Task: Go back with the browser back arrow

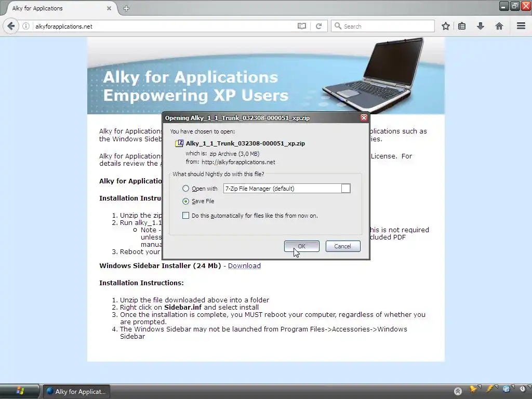Action: (x=11, y=26)
